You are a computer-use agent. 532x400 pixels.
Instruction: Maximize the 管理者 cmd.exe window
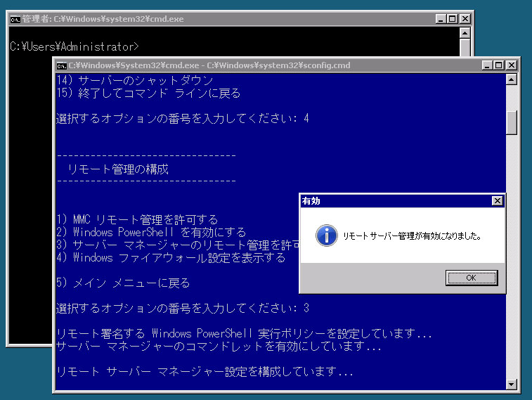(x=453, y=19)
